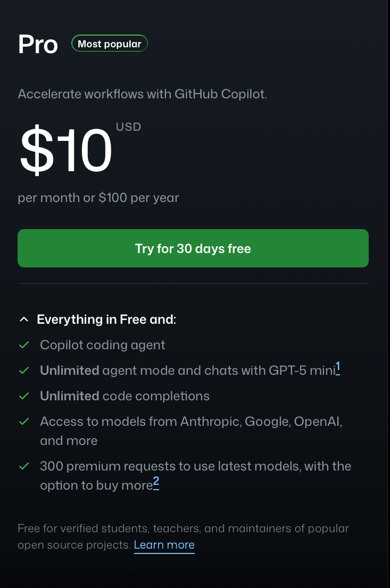Click the Copilot coding agent feature text

(x=103, y=345)
